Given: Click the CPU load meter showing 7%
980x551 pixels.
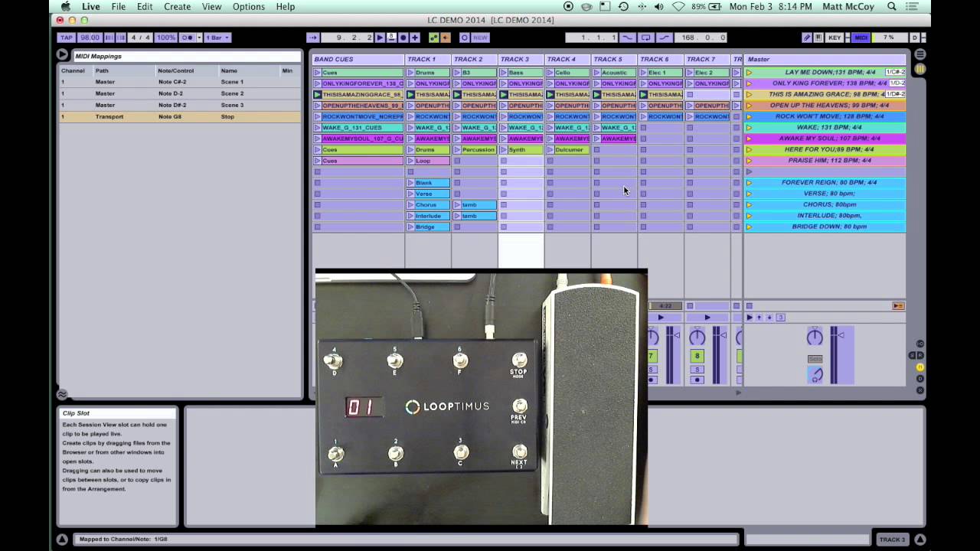Looking at the screenshot, I should click(x=889, y=37).
